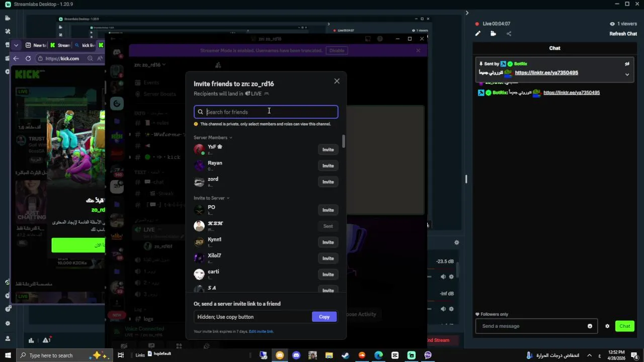Share the stream via share icon
Viewport: 644px width, 362px height.
tap(509, 34)
